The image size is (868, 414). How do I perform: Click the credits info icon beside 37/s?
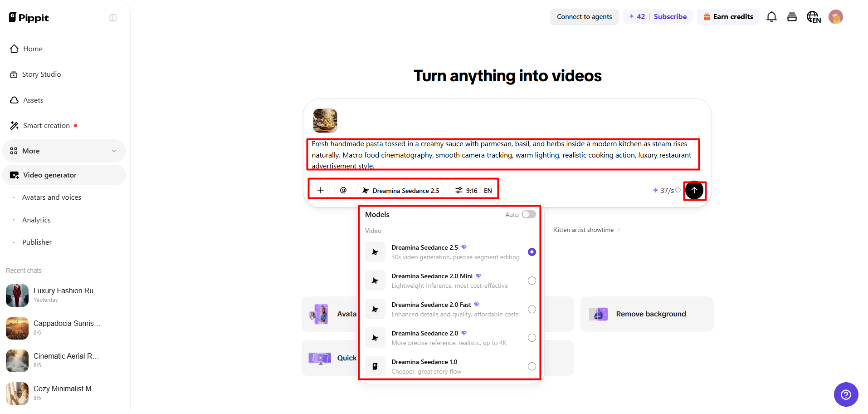click(x=678, y=190)
